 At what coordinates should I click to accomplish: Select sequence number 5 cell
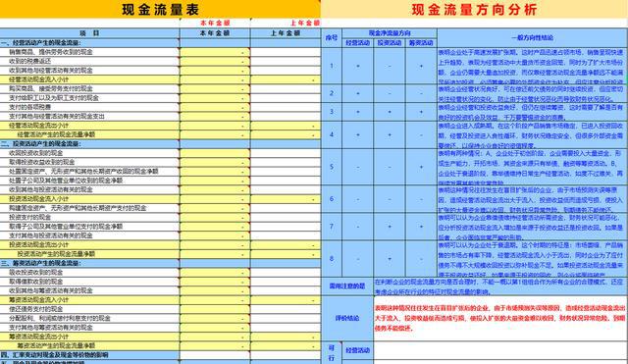(332, 167)
